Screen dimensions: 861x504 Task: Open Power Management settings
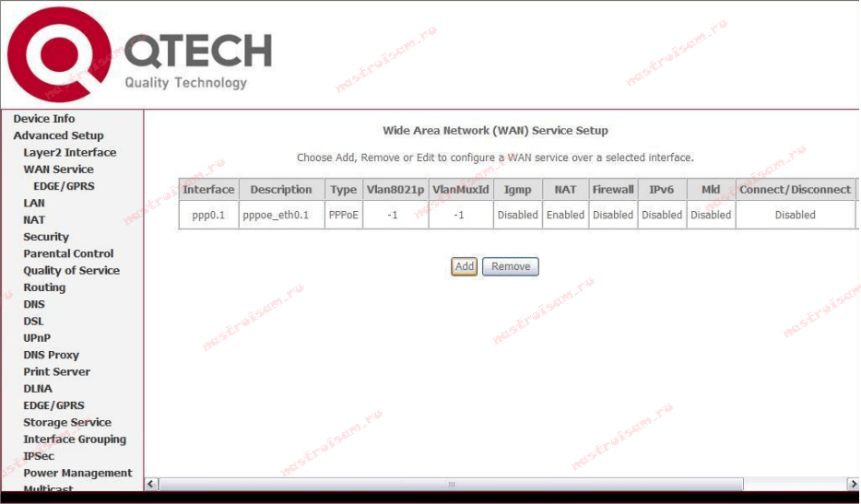click(77, 473)
